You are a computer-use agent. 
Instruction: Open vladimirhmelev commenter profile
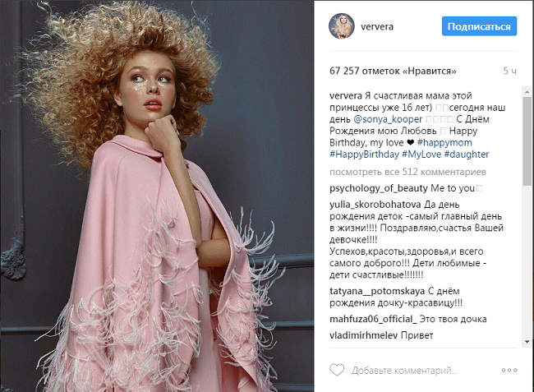[363, 335]
